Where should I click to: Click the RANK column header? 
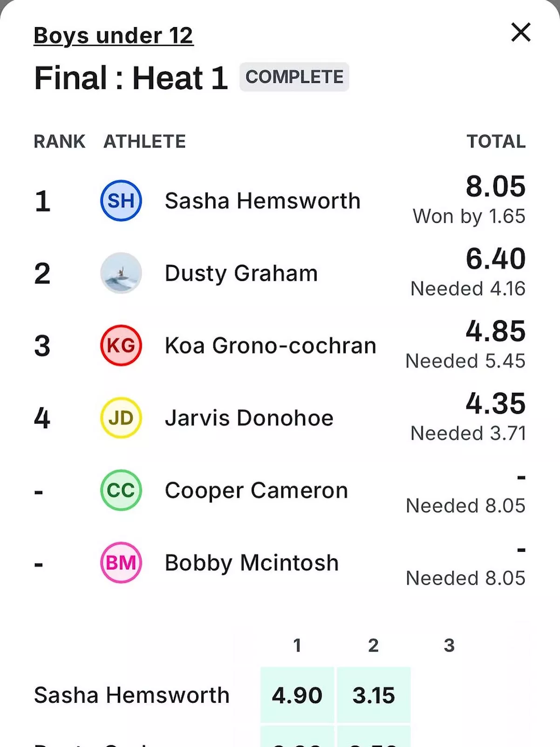point(60,141)
